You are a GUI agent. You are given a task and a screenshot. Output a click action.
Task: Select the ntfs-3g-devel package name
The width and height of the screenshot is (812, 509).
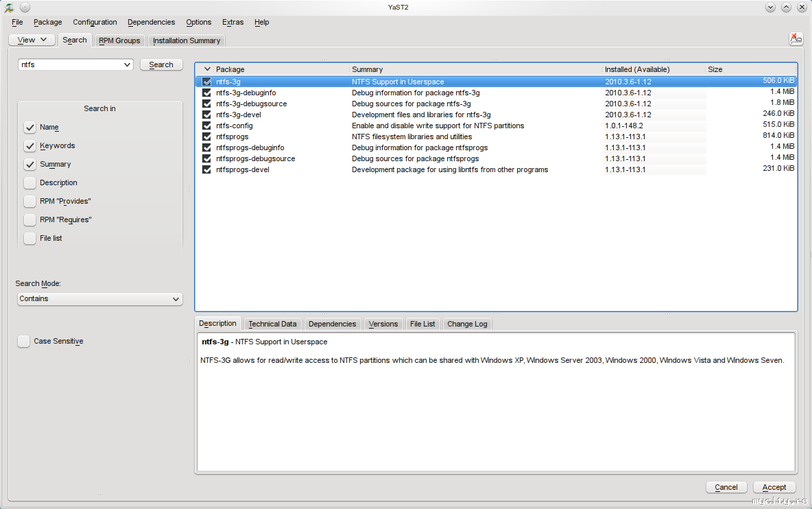(238, 115)
